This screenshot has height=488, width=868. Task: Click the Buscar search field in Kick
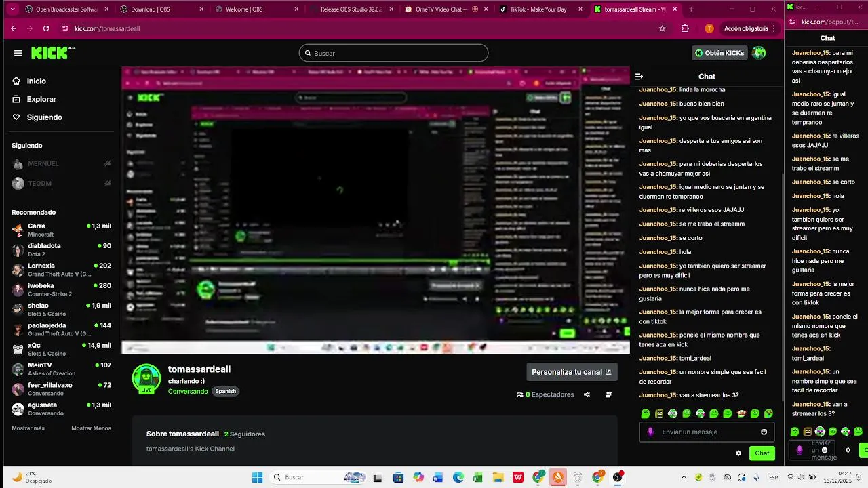[x=393, y=53]
